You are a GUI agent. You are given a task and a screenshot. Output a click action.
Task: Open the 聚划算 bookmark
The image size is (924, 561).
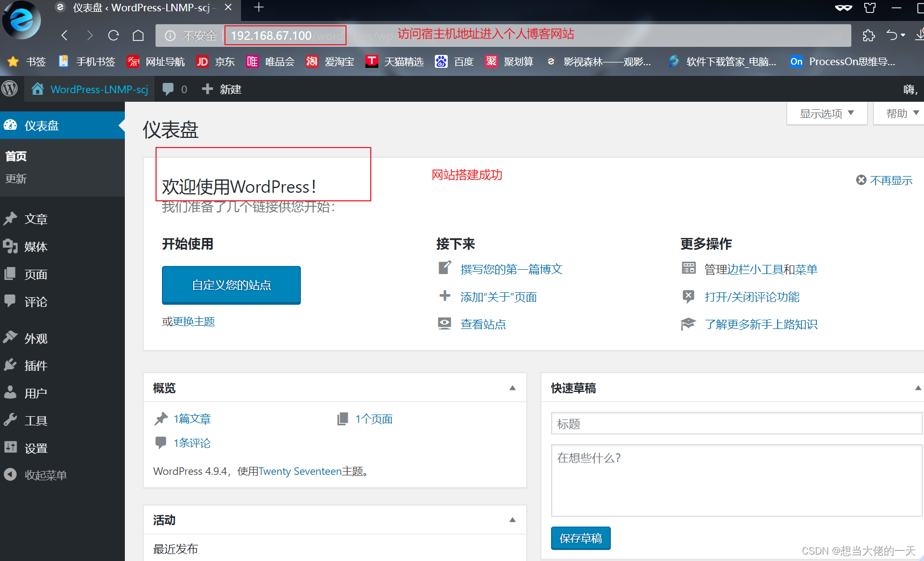tap(509, 62)
